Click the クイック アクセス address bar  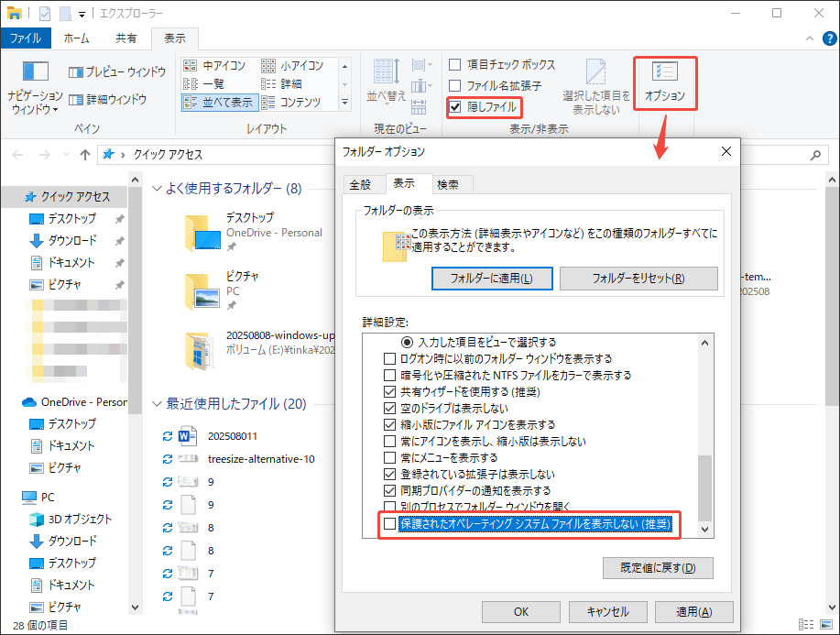[x=216, y=155]
